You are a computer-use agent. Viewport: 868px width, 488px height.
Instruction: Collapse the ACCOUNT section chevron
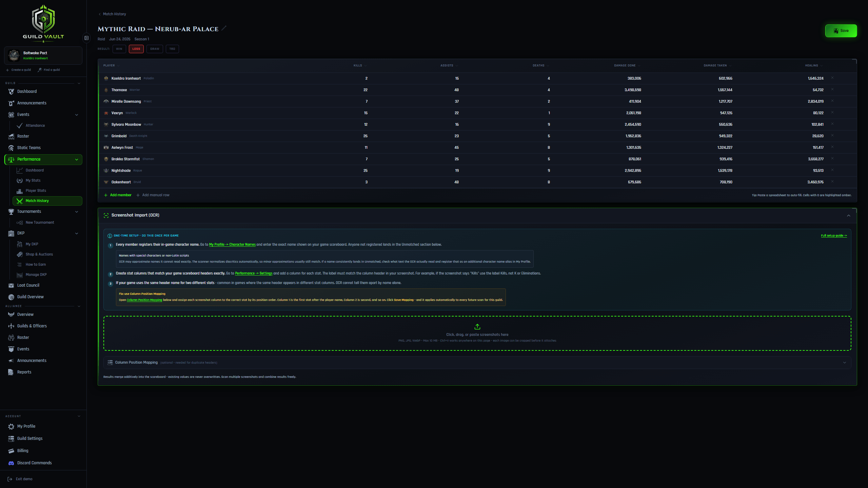79,416
